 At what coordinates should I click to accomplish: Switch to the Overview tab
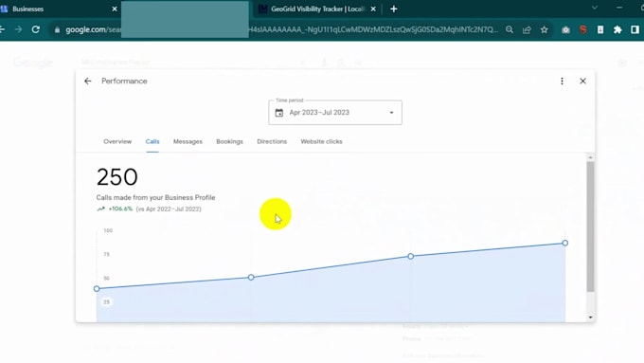click(117, 141)
